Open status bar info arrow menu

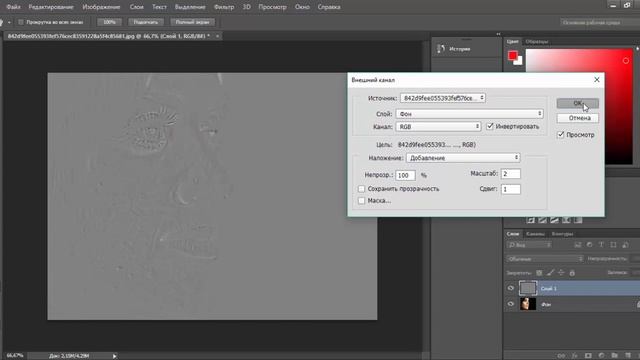pos(114,356)
